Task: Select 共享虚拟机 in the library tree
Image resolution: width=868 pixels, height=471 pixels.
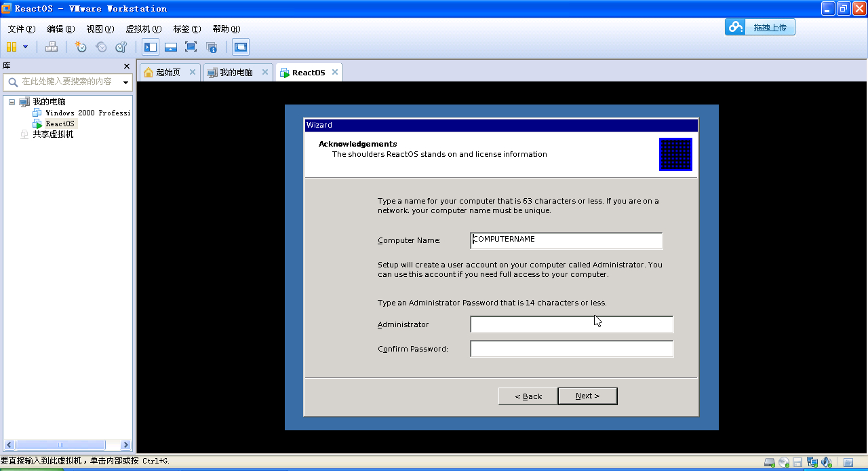Action: [53, 134]
